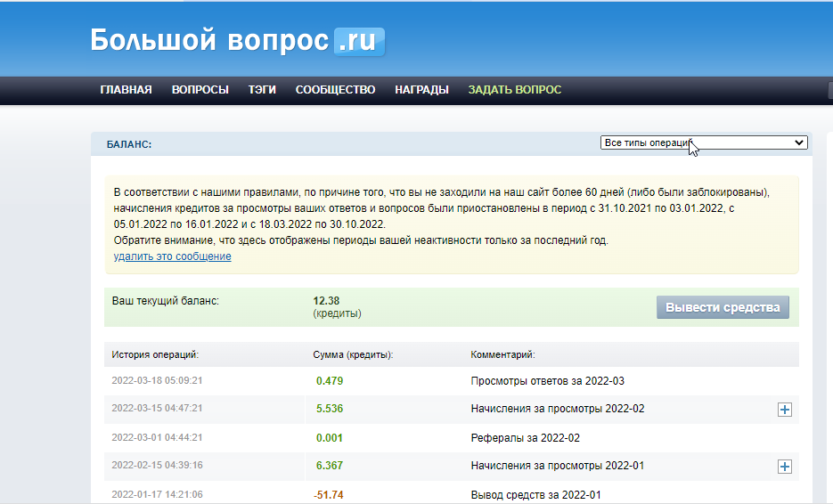
Task: Click the Вывести средства button
Action: coord(723,307)
